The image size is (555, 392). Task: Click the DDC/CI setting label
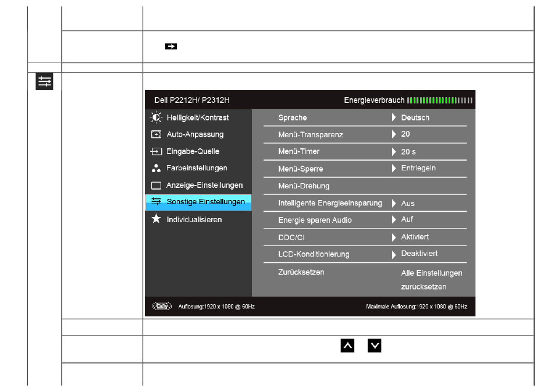(x=291, y=237)
